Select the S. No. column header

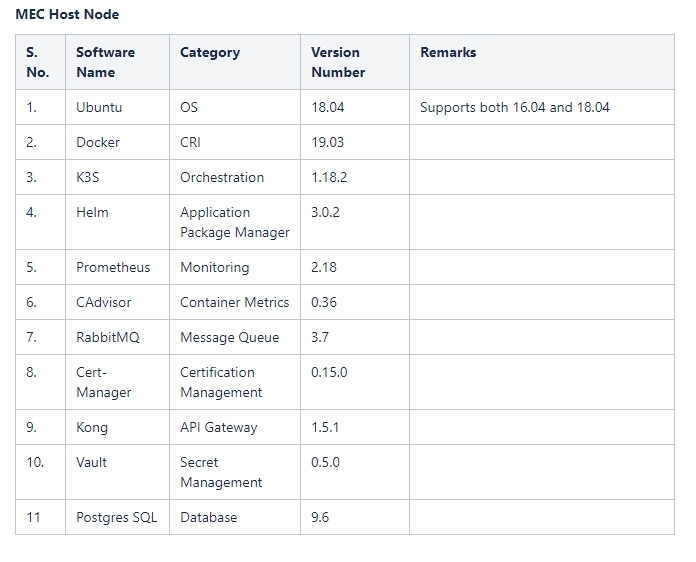[x=38, y=62]
